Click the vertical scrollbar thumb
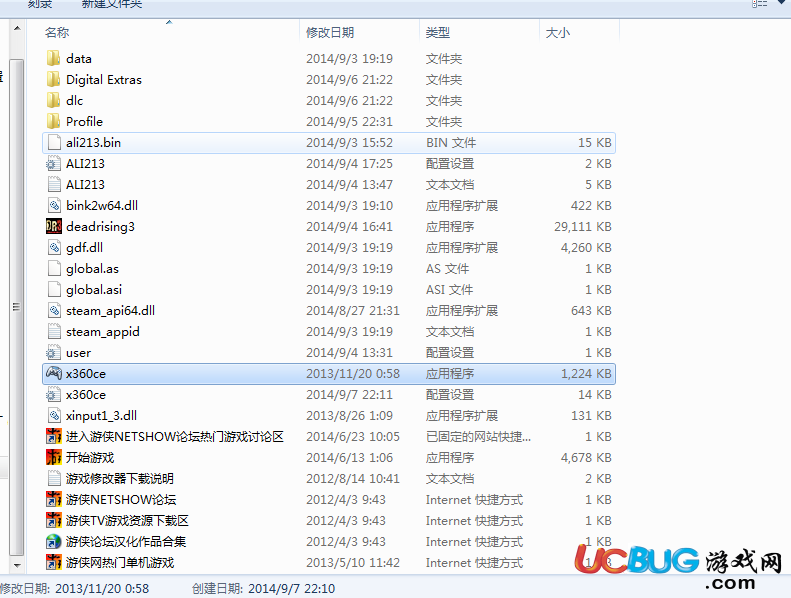Viewport: 791px width, 598px height. (17, 307)
